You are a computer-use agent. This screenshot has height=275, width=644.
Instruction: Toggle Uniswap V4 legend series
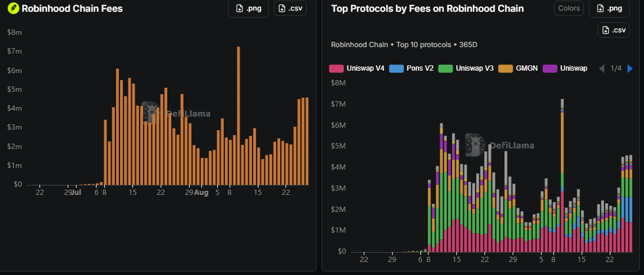(357, 68)
